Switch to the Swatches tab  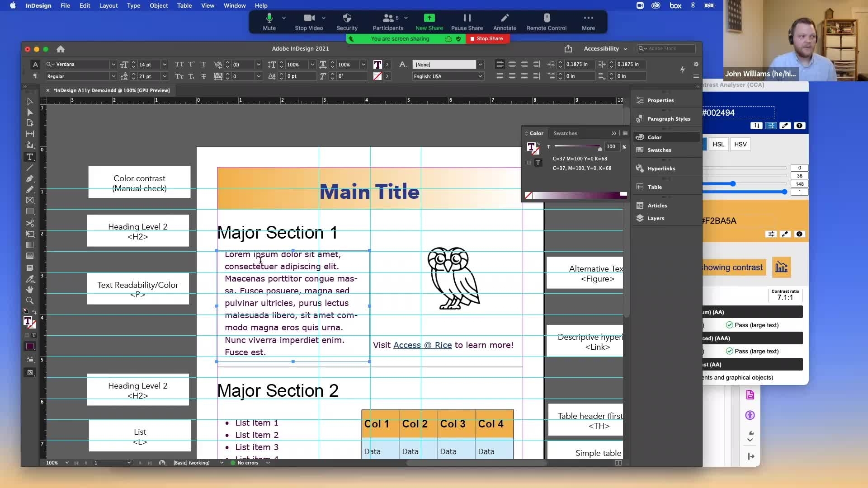tap(565, 133)
